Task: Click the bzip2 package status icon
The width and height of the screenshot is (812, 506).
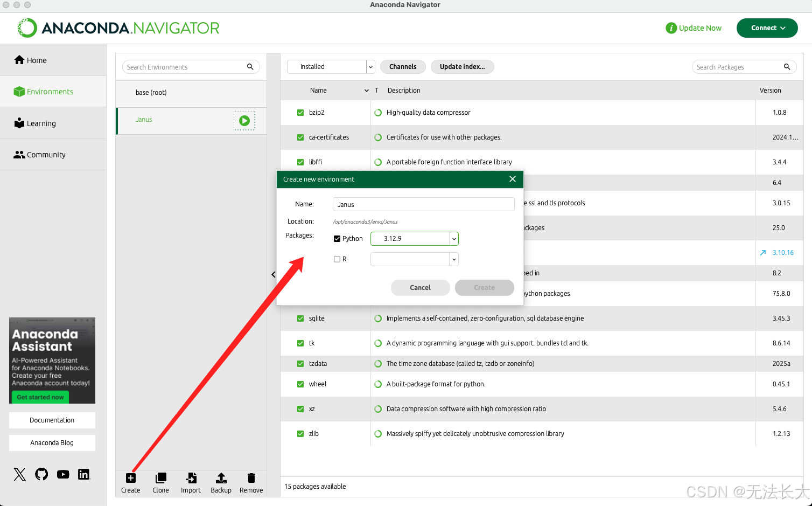Action: click(378, 113)
